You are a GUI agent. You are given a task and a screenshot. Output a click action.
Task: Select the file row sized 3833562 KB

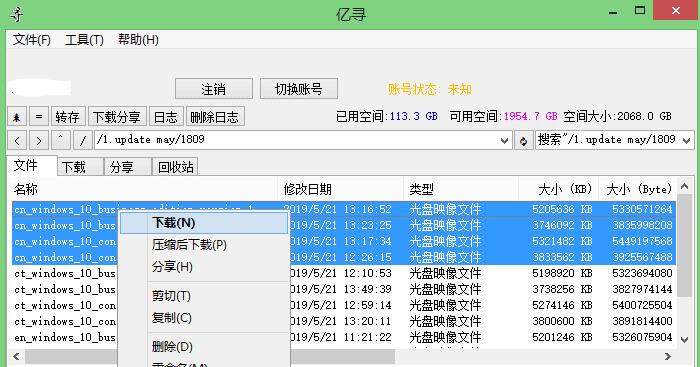[344, 257]
